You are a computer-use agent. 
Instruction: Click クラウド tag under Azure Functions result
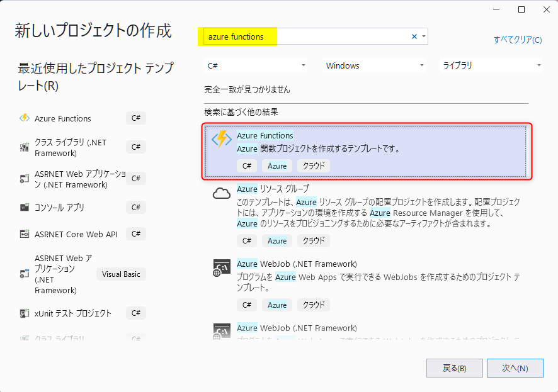tap(314, 165)
